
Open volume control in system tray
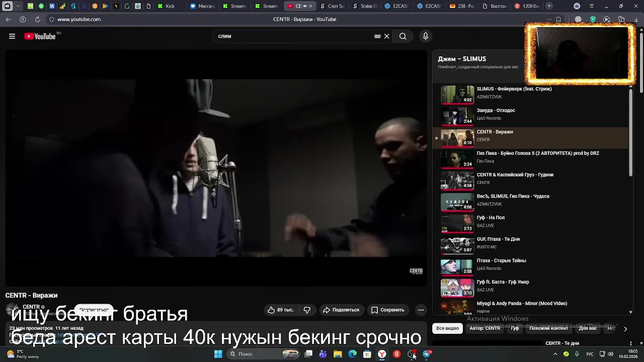pos(611,354)
